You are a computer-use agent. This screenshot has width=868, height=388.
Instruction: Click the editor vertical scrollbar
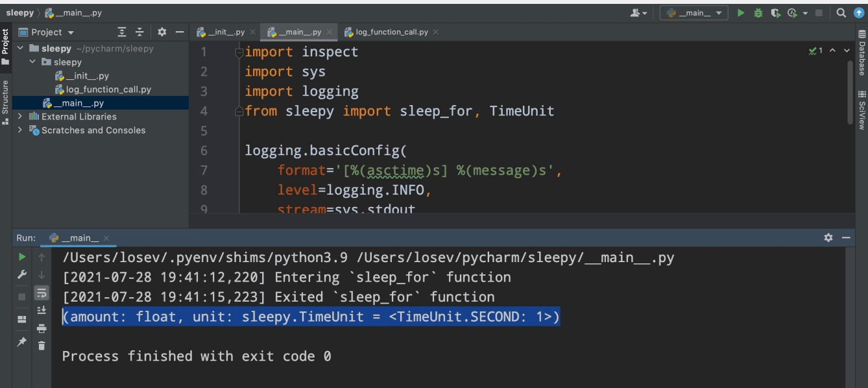[850, 91]
